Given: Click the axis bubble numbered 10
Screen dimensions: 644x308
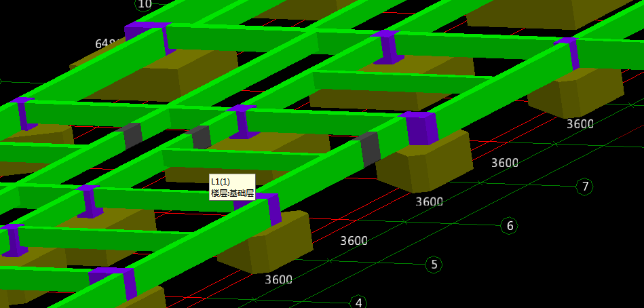Looking at the screenshot, I should pos(144,4).
